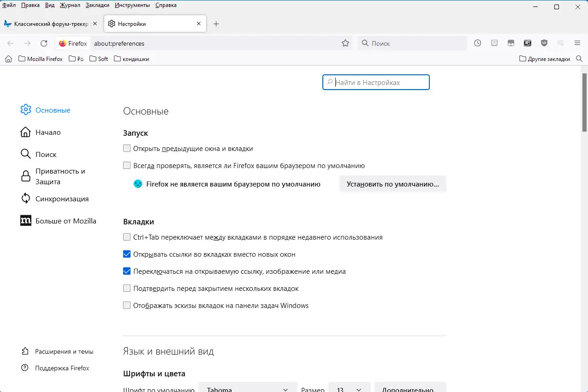588x392 pixels.
Task: Uncheck 'Открывать ссылки во вкладках вместо новых окон'
Action: coord(126,254)
